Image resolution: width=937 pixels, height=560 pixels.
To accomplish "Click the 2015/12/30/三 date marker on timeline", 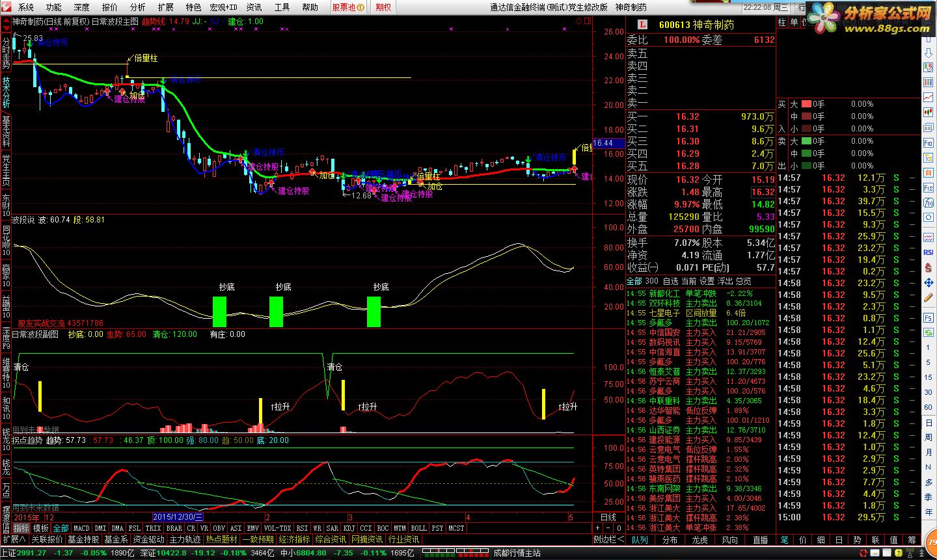I will [x=178, y=517].
